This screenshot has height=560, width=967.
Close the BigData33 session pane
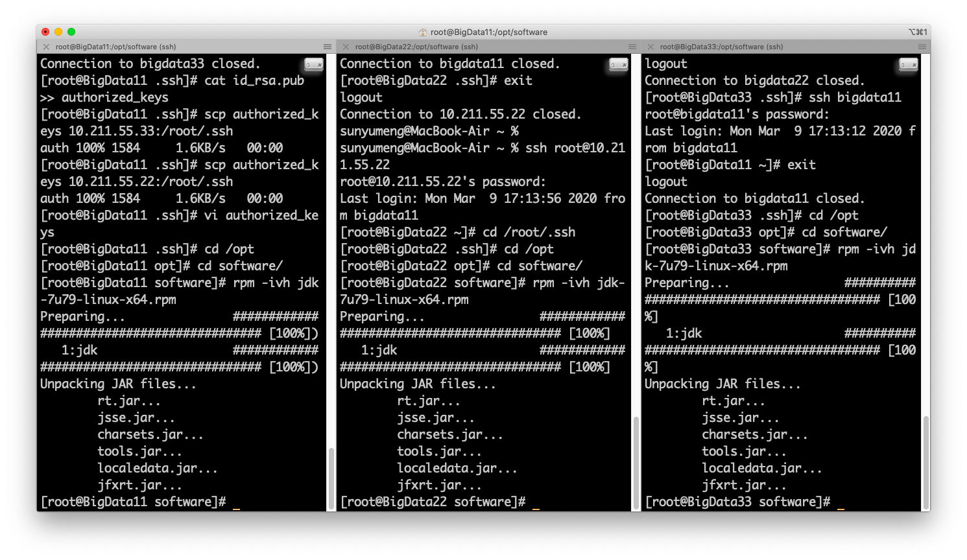tap(651, 47)
